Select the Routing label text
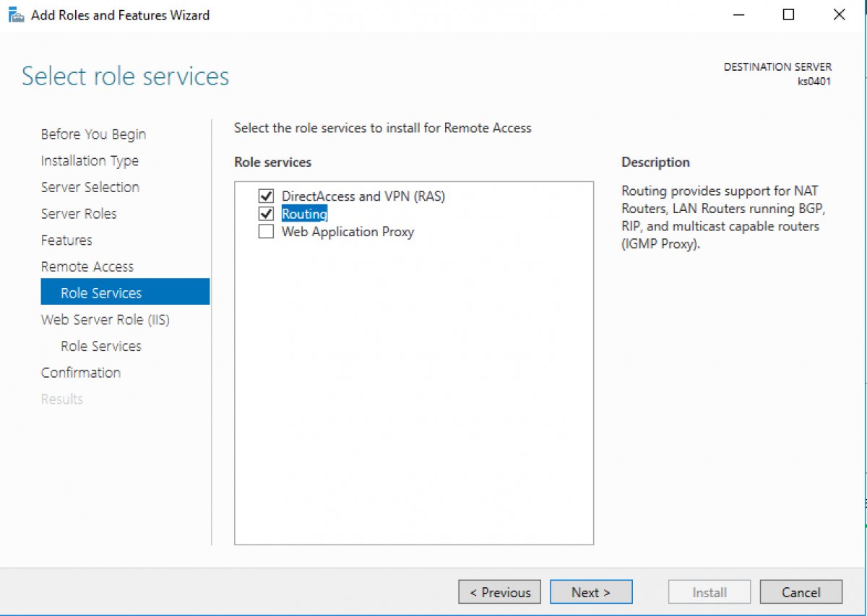Screen dimensions: 867x616 click(303, 213)
